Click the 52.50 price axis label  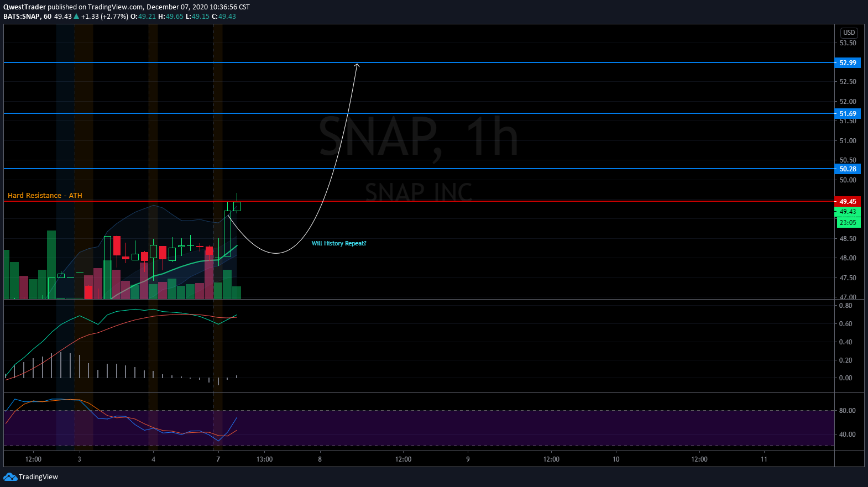click(x=848, y=82)
